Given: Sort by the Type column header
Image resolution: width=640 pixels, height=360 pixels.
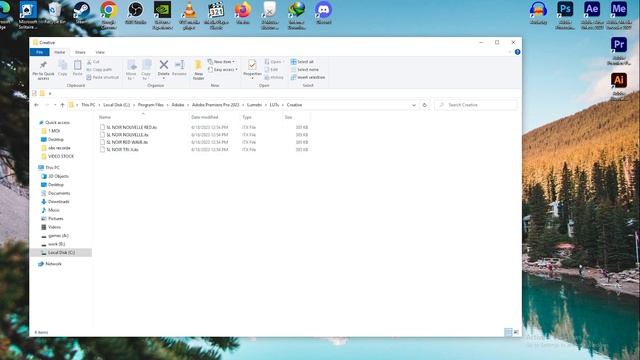Looking at the screenshot, I should (x=247, y=117).
